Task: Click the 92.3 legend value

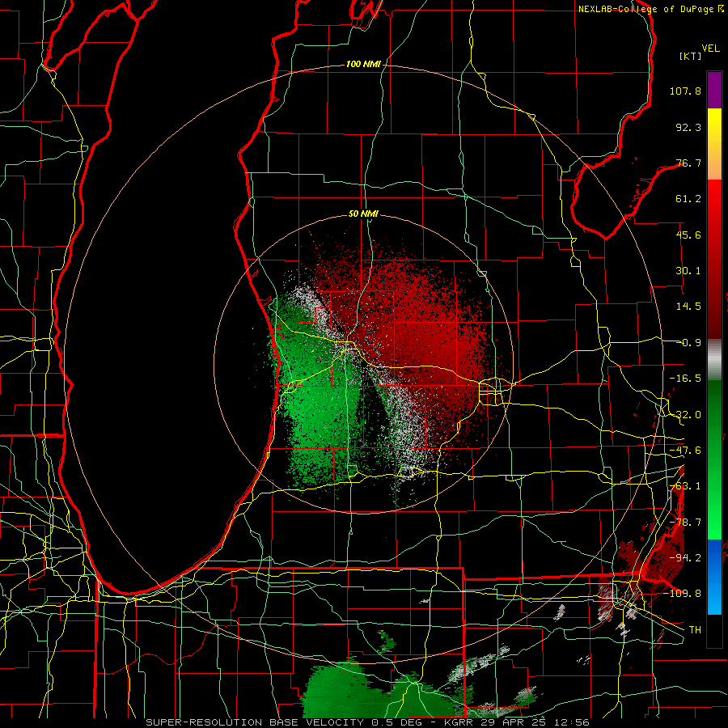Action: coord(688,127)
